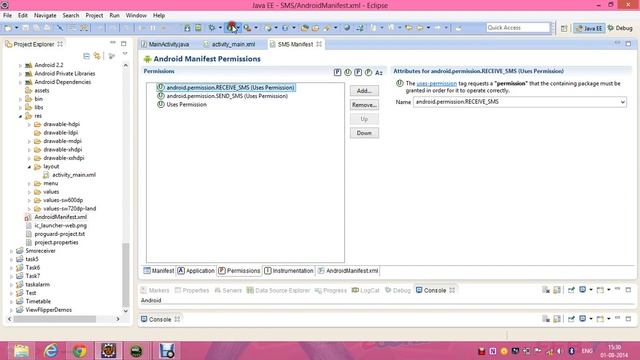Image resolution: width=640 pixels, height=360 pixels.
Task: Open the Application bottom tab
Action: 196,271
